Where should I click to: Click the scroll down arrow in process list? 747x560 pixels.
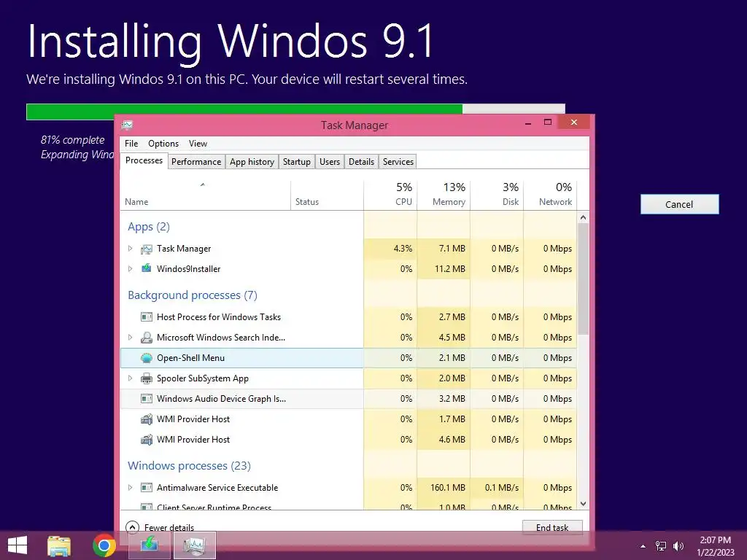(x=583, y=504)
